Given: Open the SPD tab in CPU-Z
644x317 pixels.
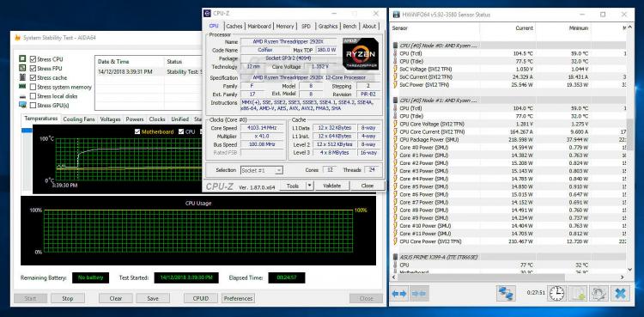Looking at the screenshot, I should click(x=306, y=27).
